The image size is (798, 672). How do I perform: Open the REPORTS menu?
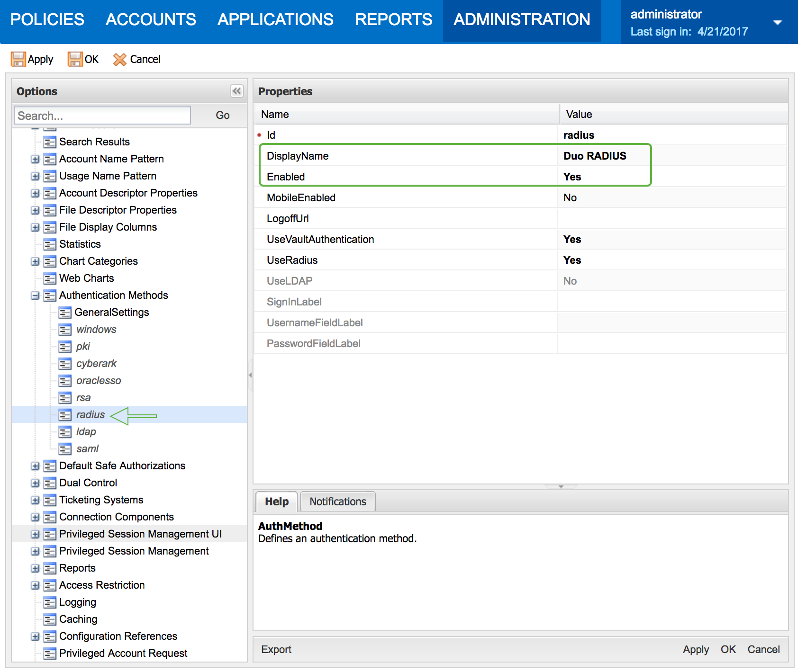393,19
